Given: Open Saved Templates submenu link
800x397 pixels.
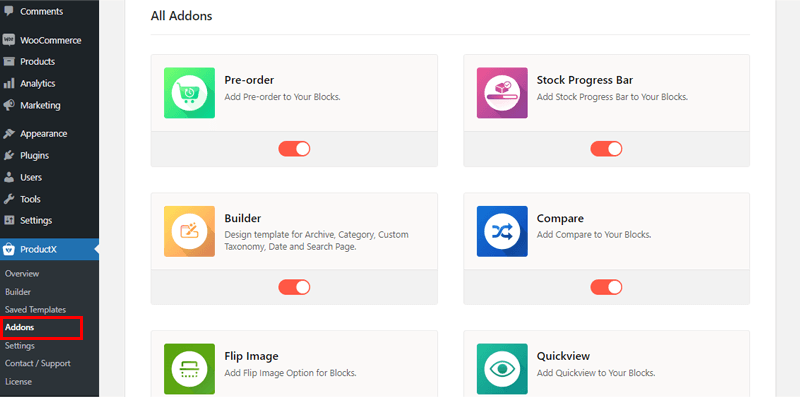Looking at the screenshot, I should (x=35, y=310).
